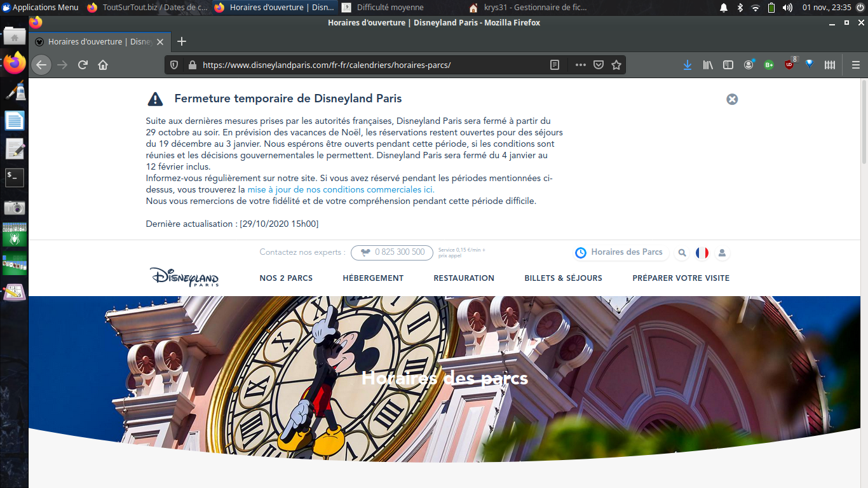Open the terminal from dock
The image size is (868, 488).
(15, 178)
